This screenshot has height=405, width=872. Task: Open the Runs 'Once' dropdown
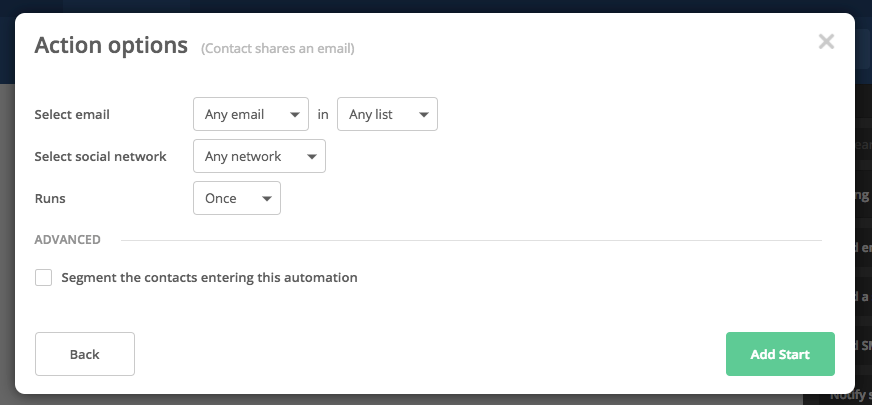(x=236, y=198)
